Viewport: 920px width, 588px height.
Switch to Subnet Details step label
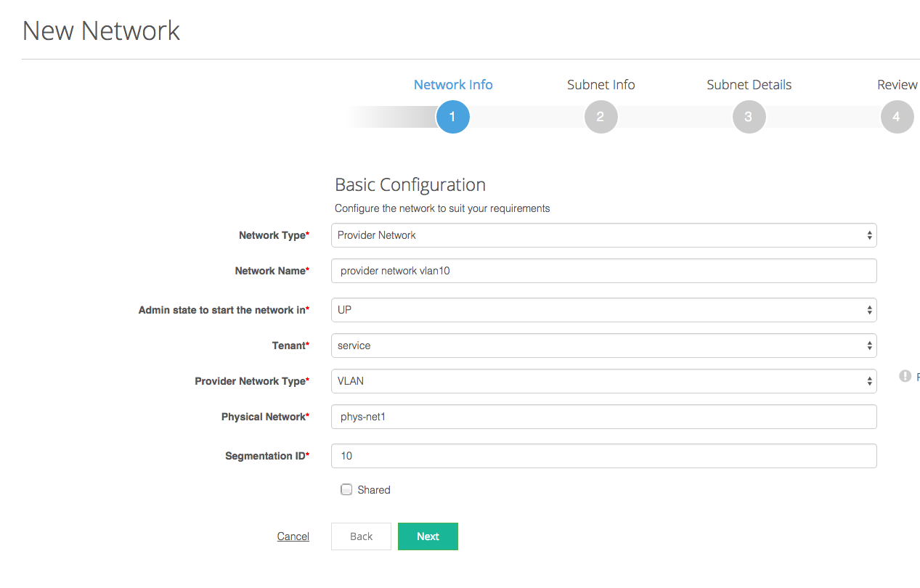(749, 85)
